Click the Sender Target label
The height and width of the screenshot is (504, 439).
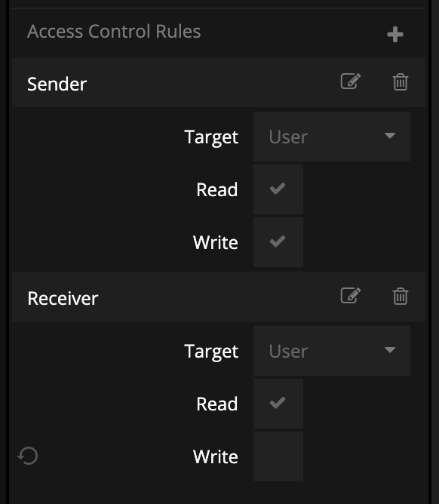pyautogui.click(x=211, y=137)
